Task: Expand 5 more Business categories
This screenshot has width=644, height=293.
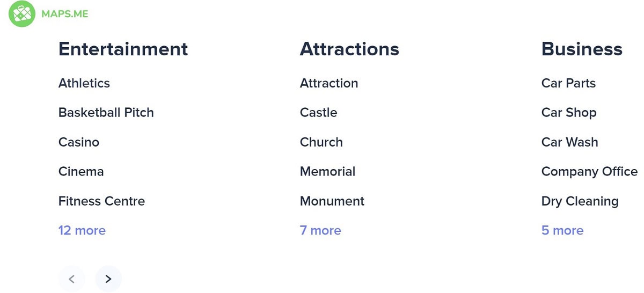Action: click(562, 231)
